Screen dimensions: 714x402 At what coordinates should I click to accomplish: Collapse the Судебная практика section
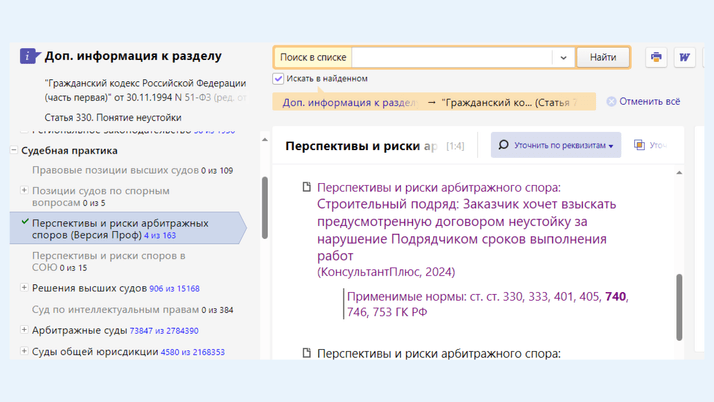tap(14, 150)
